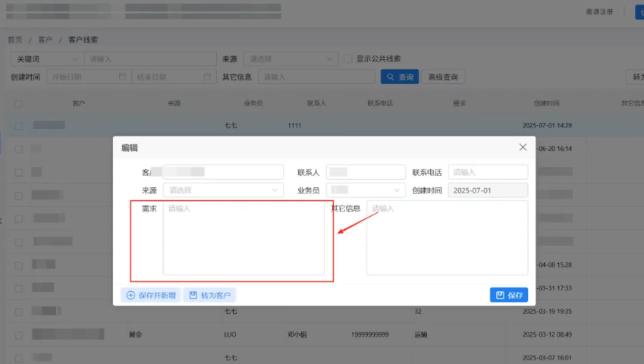The height and width of the screenshot is (364, 644).
Task: Focus the 需求 text area
Action: pyautogui.click(x=243, y=238)
